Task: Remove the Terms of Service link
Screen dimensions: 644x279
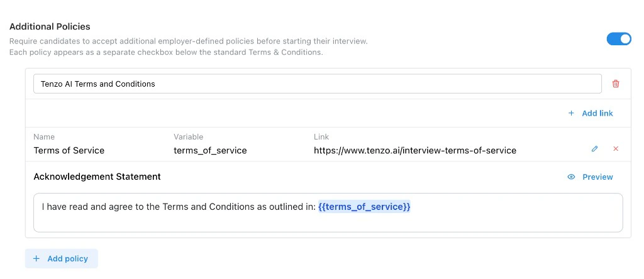Action: 616,149
